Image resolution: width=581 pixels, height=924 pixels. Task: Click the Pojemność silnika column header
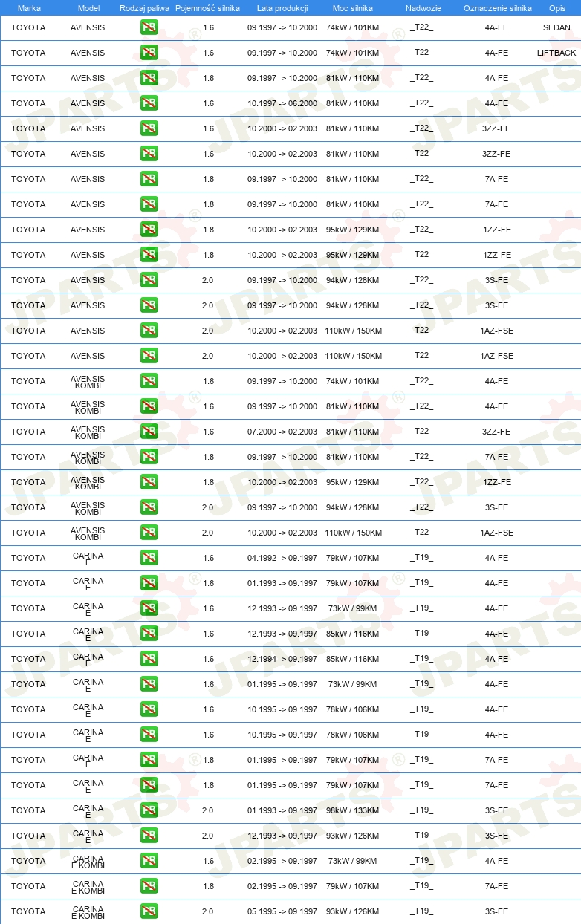pyautogui.click(x=207, y=8)
